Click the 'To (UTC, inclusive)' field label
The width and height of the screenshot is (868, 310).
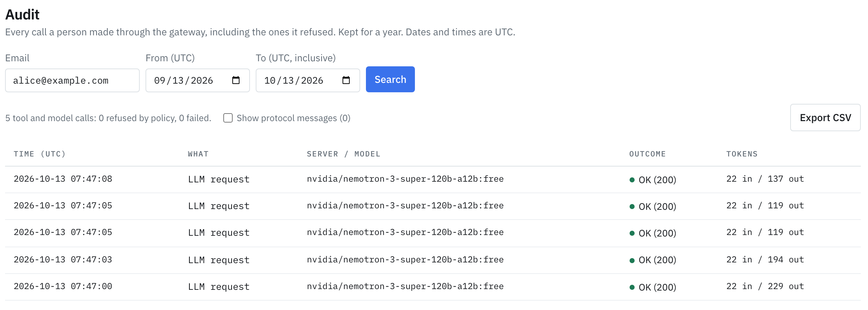coord(296,58)
